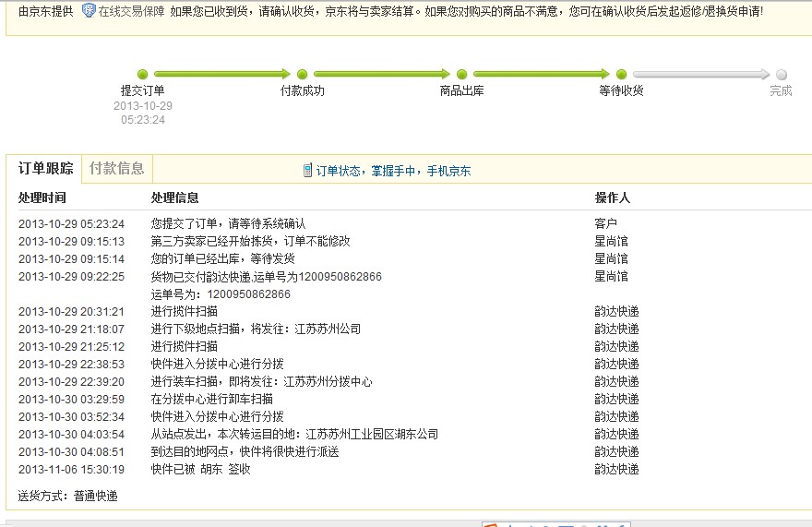This screenshot has height=527, width=812.
Task: Click 韵达快递 in the 20:31:21 row
Action: tap(616, 311)
